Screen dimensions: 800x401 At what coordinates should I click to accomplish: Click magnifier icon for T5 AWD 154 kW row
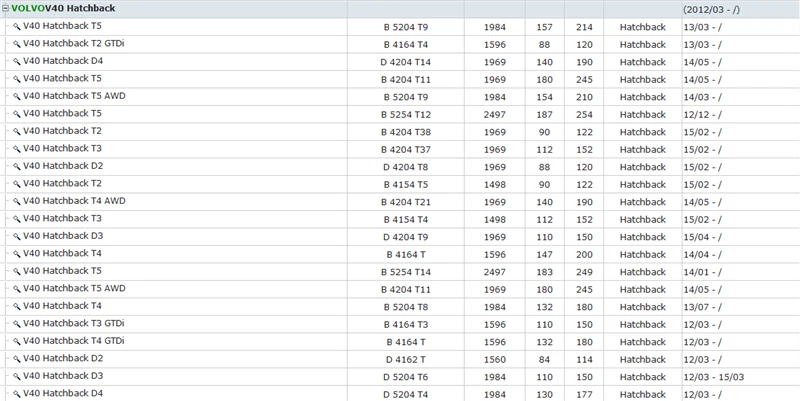[x=17, y=97]
